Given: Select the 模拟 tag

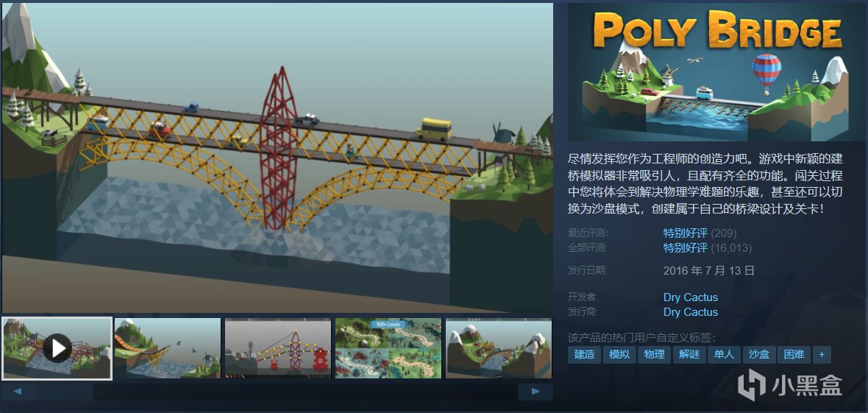Looking at the screenshot, I should 619,355.
